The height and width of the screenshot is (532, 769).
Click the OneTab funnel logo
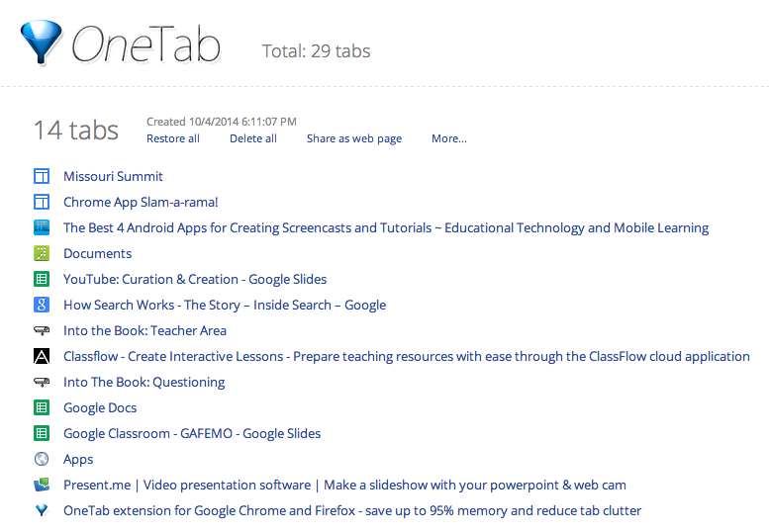click(x=42, y=43)
